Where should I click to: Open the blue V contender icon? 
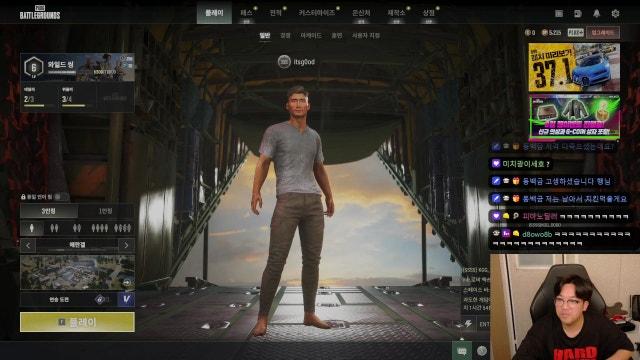(x=126, y=299)
